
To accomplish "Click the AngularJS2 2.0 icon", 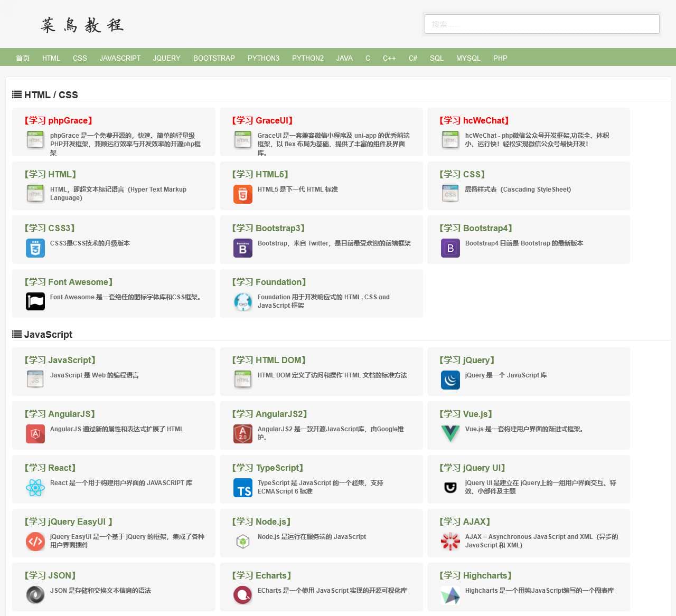I will pos(243,433).
